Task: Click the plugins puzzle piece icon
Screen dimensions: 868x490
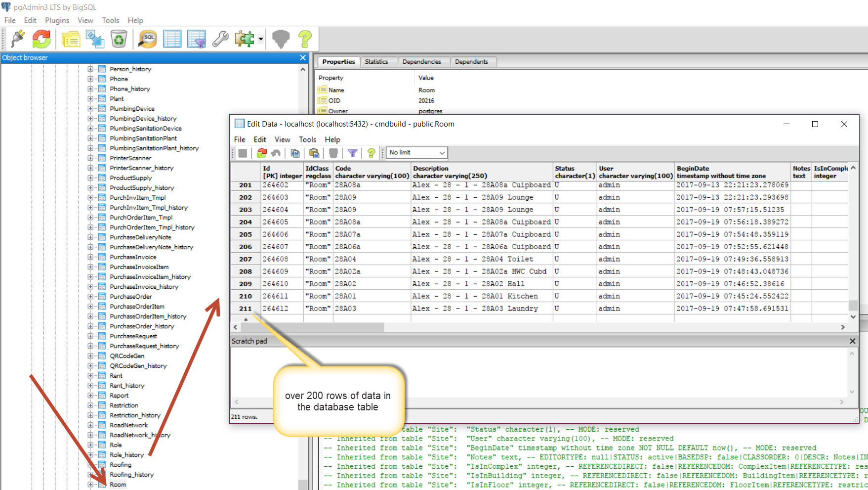Action: (244, 39)
